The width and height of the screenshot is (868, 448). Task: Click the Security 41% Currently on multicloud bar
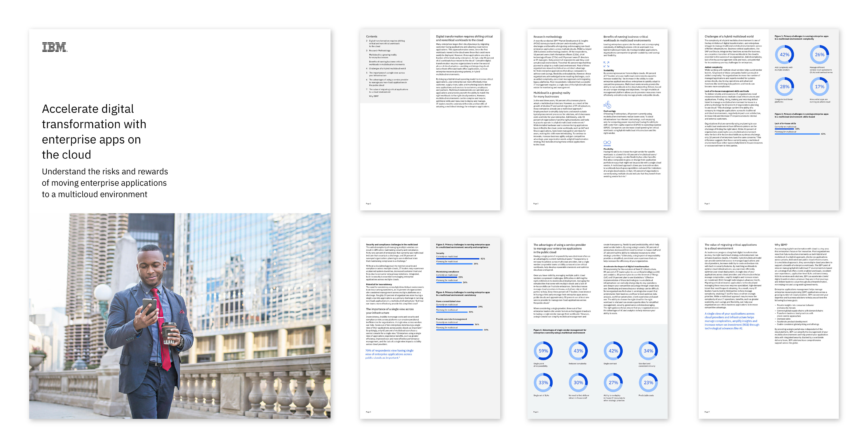click(x=458, y=259)
